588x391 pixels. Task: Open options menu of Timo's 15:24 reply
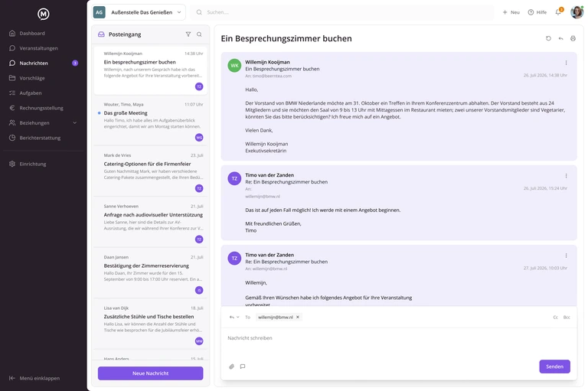pos(567,176)
